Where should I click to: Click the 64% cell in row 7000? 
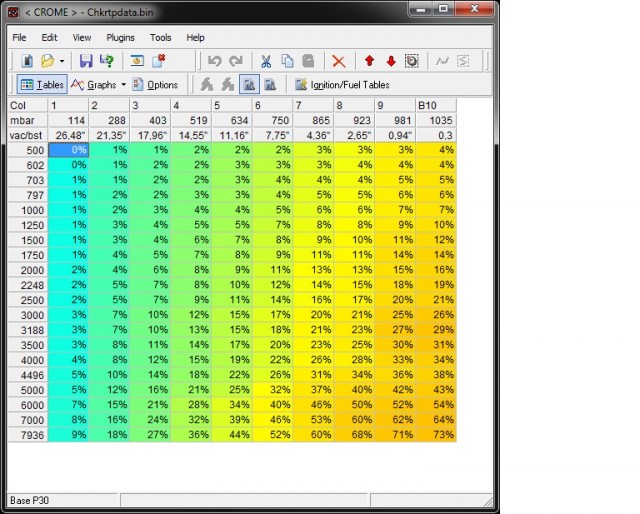[x=436, y=420]
